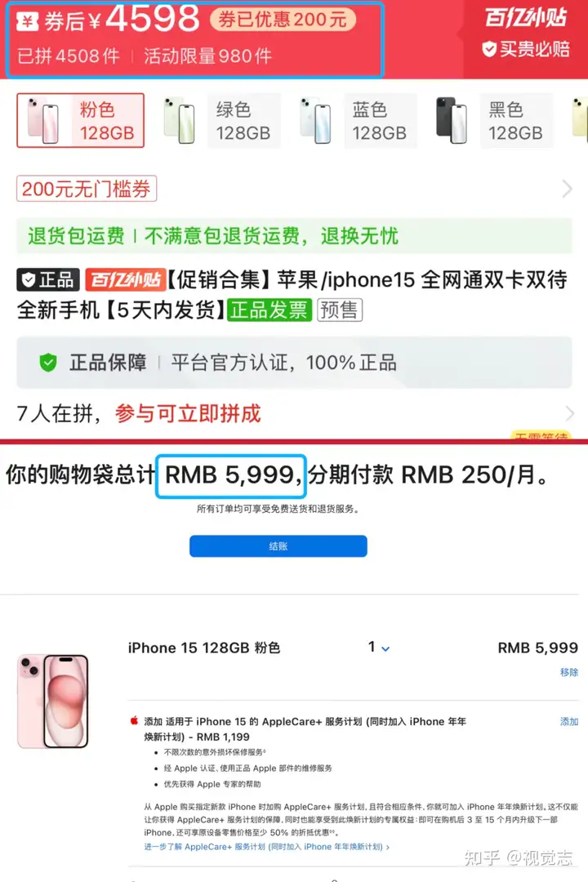Click the red Apple logo beside AppleCare+
The height and width of the screenshot is (882, 588).
tap(135, 720)
